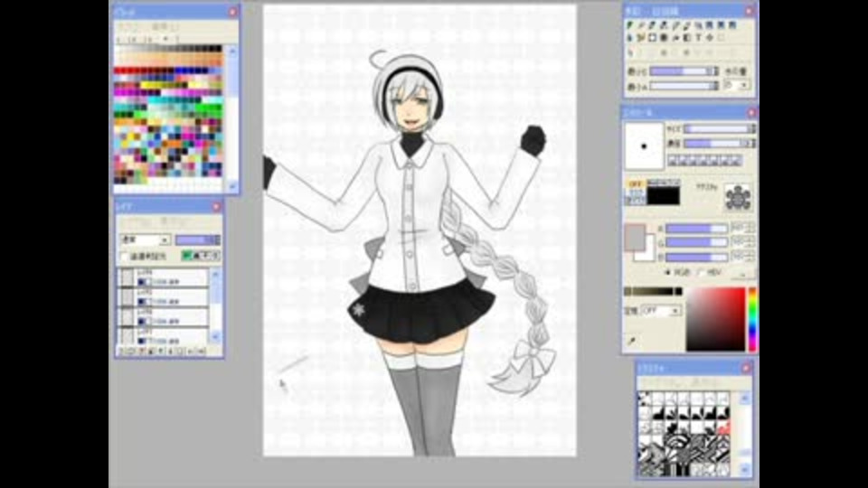The image size is (868, 488).
Task: Select the filled circle shape tool
Action: coord(664,38)
